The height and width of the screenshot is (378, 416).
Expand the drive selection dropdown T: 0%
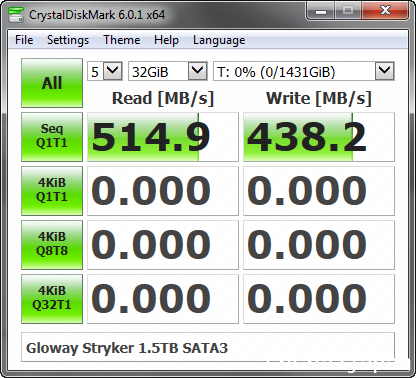coord(304,71)
